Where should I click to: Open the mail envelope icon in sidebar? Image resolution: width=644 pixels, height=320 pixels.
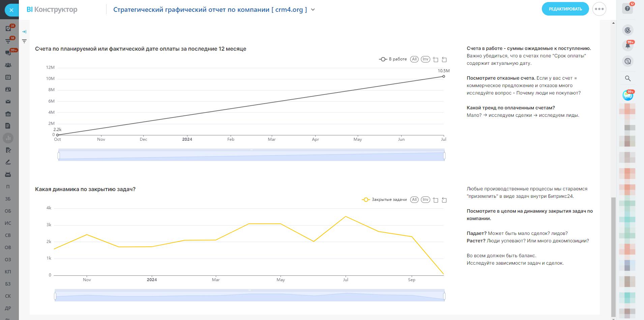8,102
